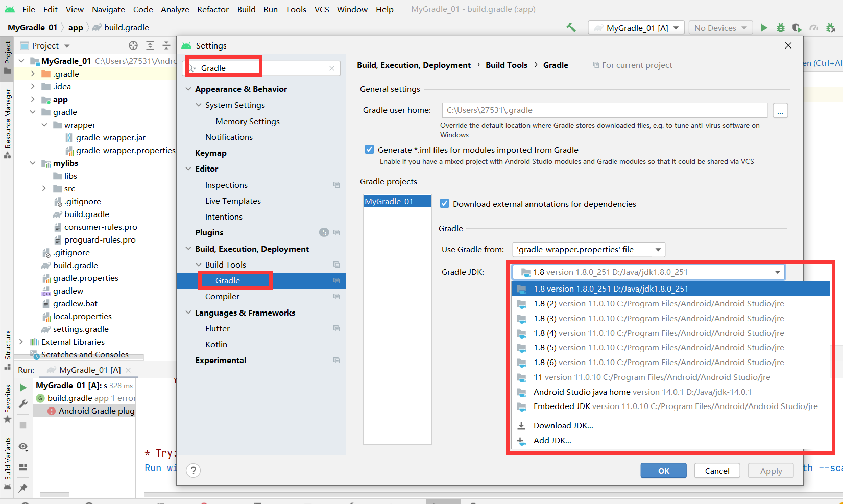Rerun build with green arrow in Run panel
843x504 pixels.
(x=23, y=388)
